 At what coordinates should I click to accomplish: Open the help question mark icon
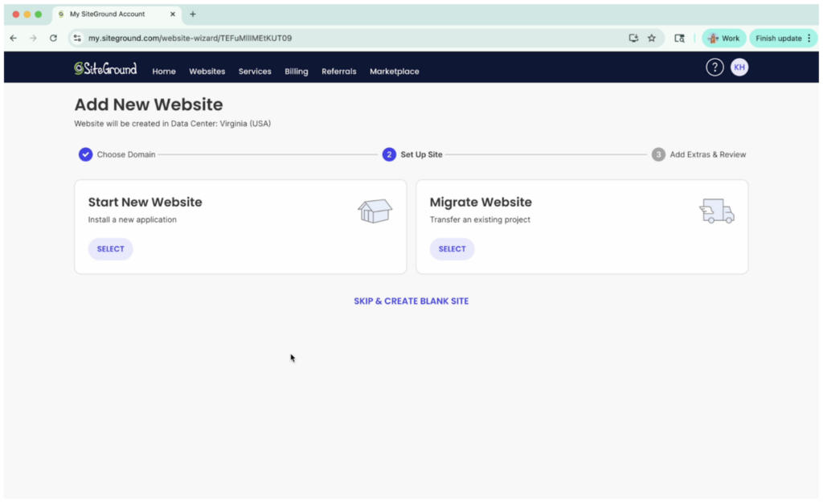pyautogui.click(x=714, y=68)
